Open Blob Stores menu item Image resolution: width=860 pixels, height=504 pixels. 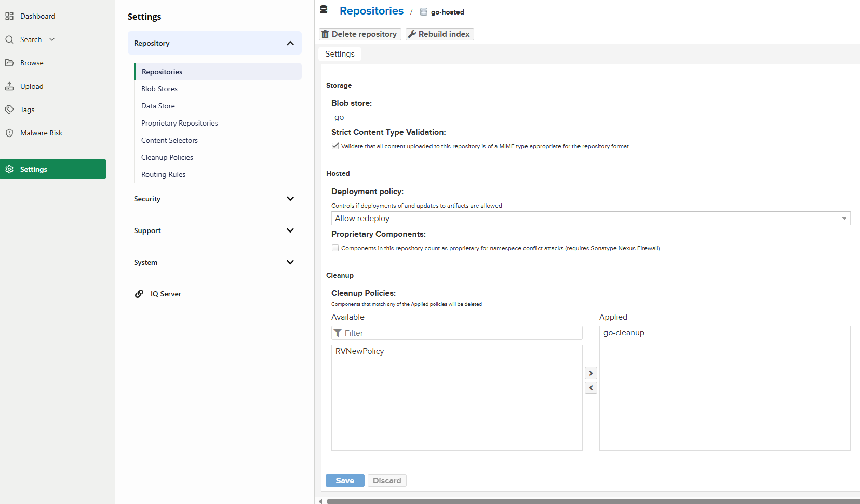coord(159,89)
